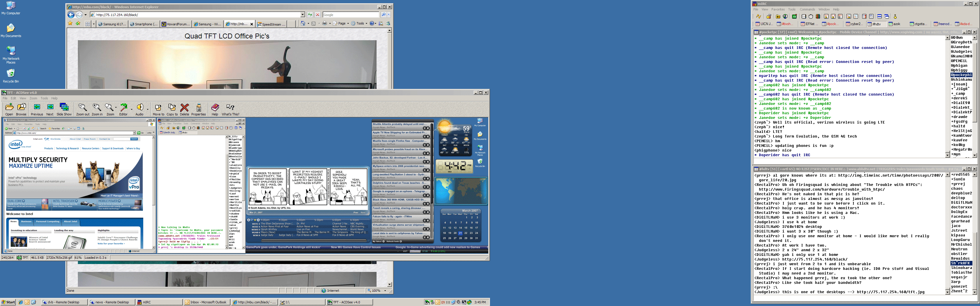Click the Windows Start button
Image resolution: width=980 pixels, height=306 pixels.
[8, 302]
